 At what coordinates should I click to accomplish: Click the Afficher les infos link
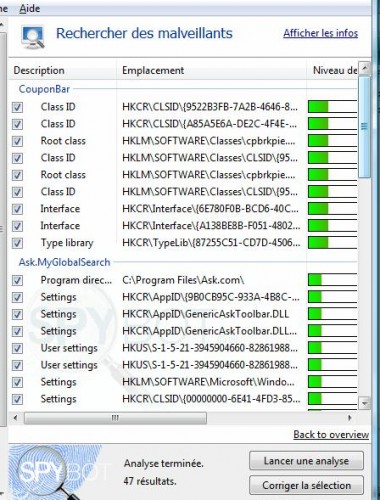tap(321, 33)
